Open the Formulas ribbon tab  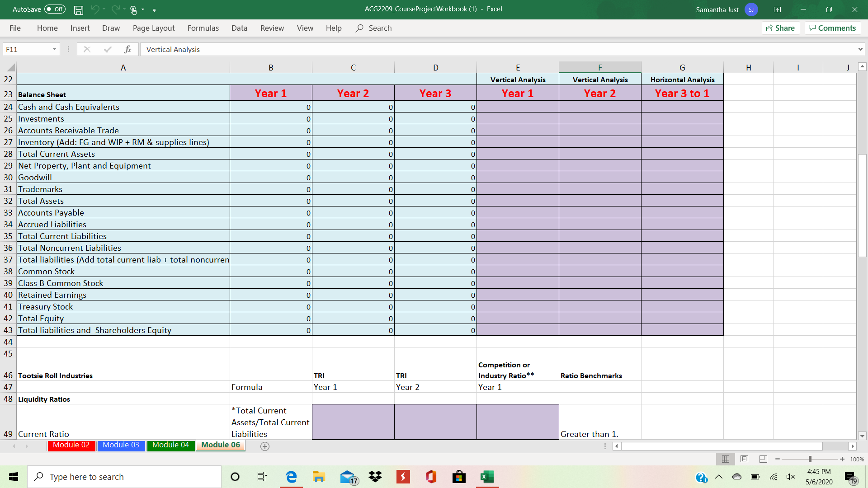pos(203,28)
